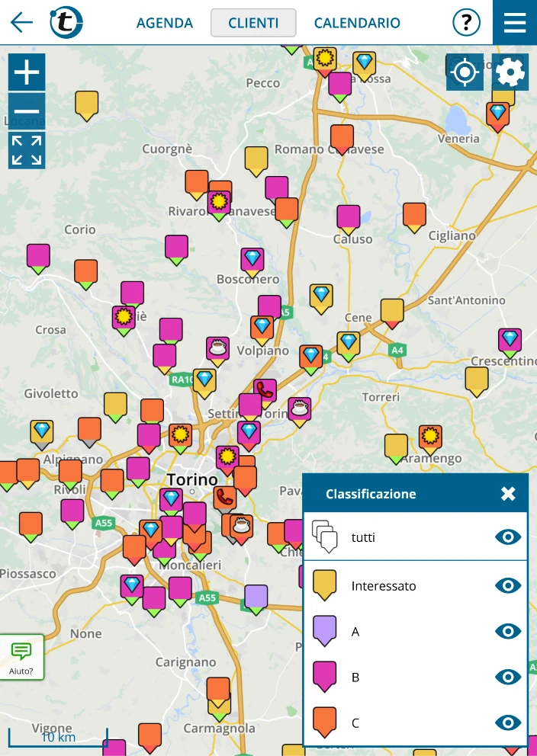Switch to the AGENDA tab
Image resolution: width=537 pixels, height=756 pixels.
click(165, 23)
